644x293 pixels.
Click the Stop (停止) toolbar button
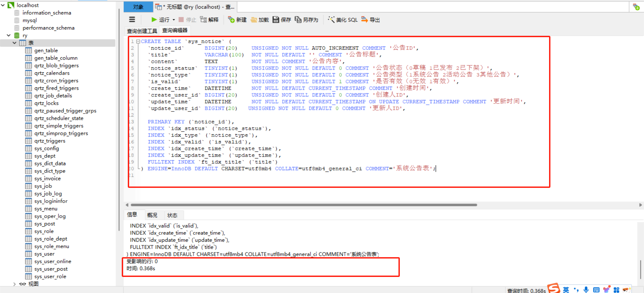pos(187,20)
